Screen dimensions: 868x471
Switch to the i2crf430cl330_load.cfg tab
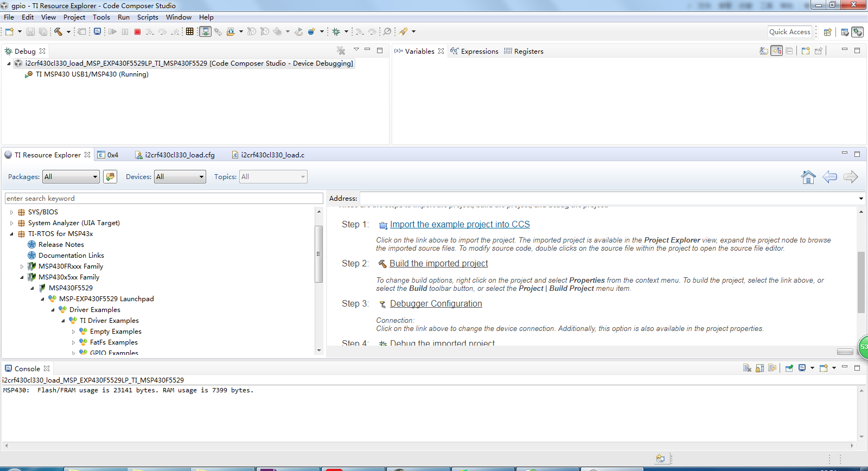tap(175, 155)
